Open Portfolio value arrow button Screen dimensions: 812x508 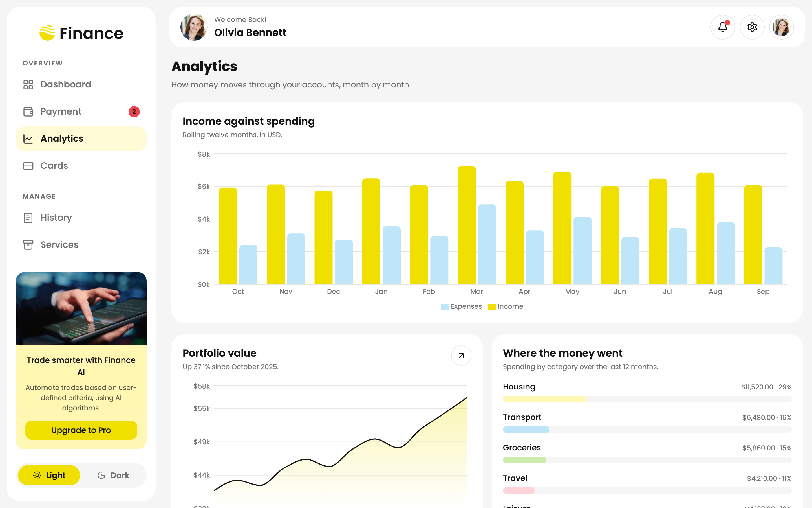pos(461,356)
